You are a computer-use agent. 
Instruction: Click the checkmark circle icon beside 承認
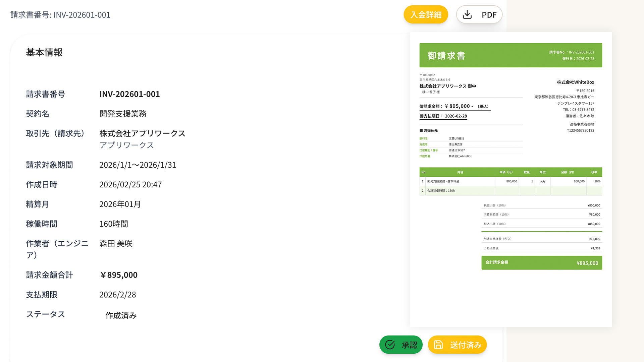point(390,345)
